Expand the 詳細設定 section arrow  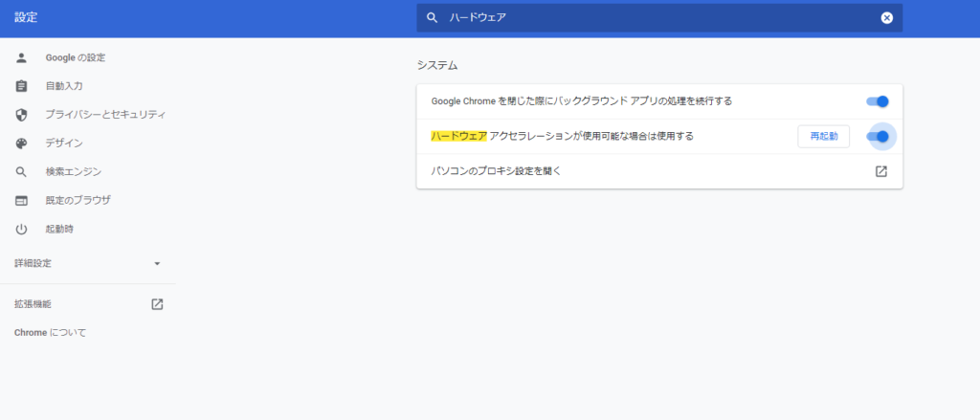point(157,264)
